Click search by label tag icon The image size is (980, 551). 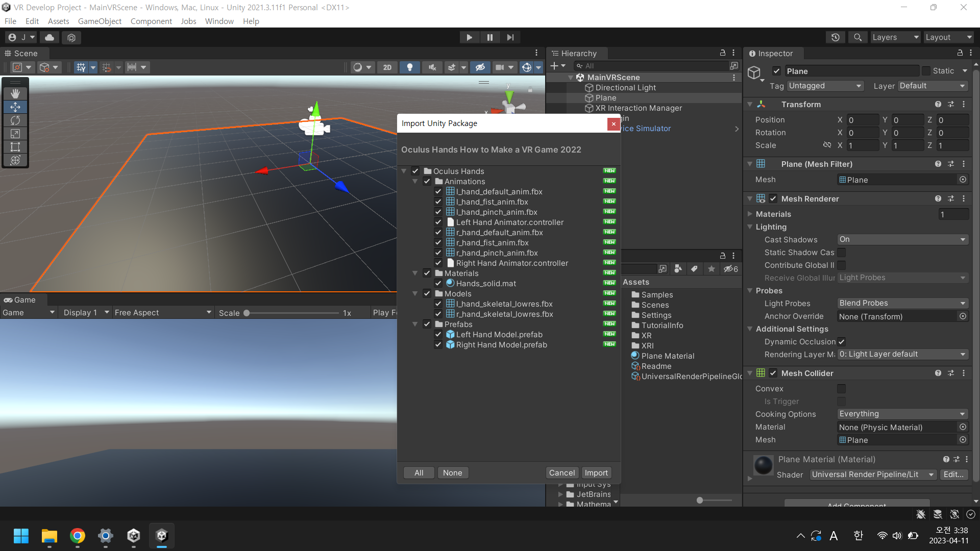[694, 269]
